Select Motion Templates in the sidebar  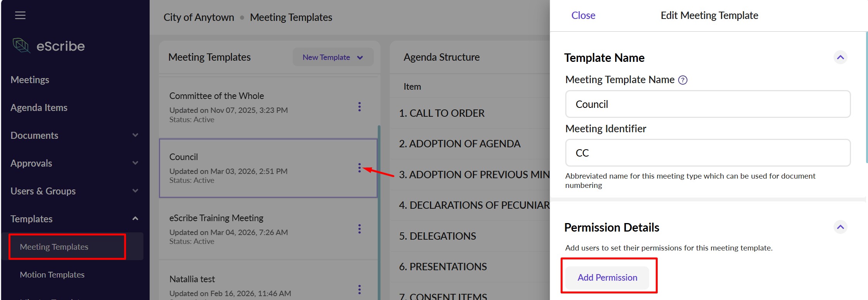52,274
